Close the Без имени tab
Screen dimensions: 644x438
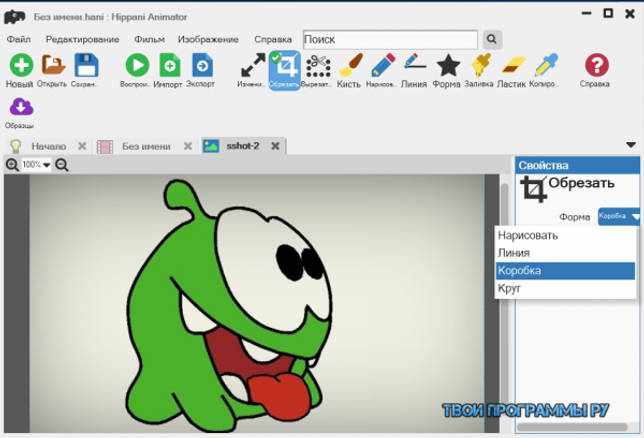point(188,146)
